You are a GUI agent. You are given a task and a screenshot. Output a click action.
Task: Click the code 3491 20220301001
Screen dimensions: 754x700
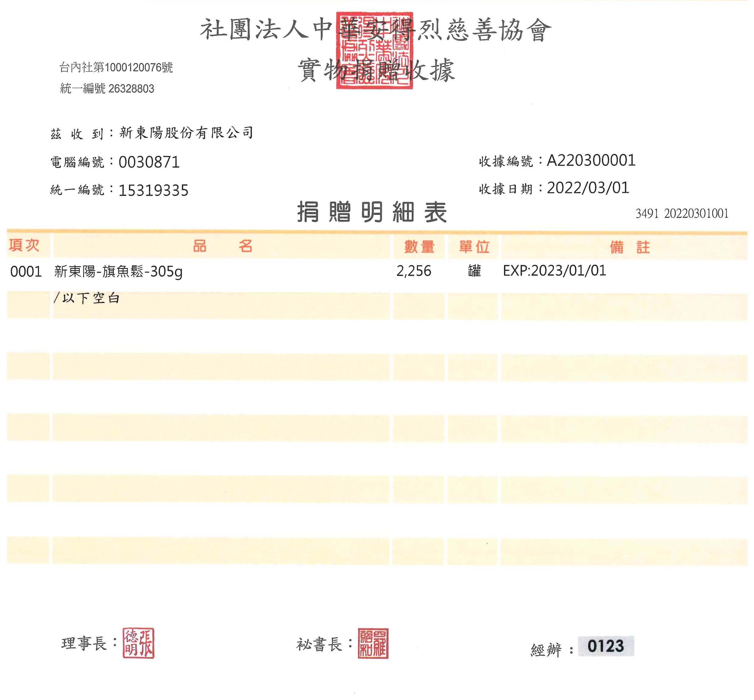tap(682, 214)
